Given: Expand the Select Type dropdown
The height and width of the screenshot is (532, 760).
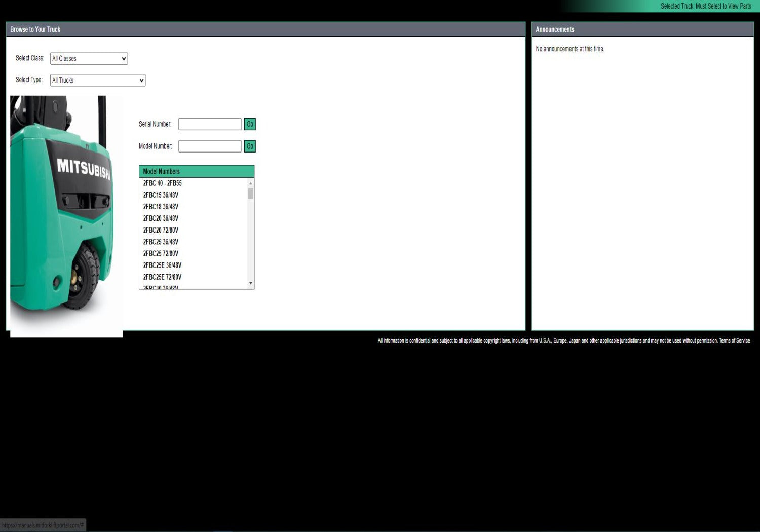Looking at the screenshot, I should [98, 80].
